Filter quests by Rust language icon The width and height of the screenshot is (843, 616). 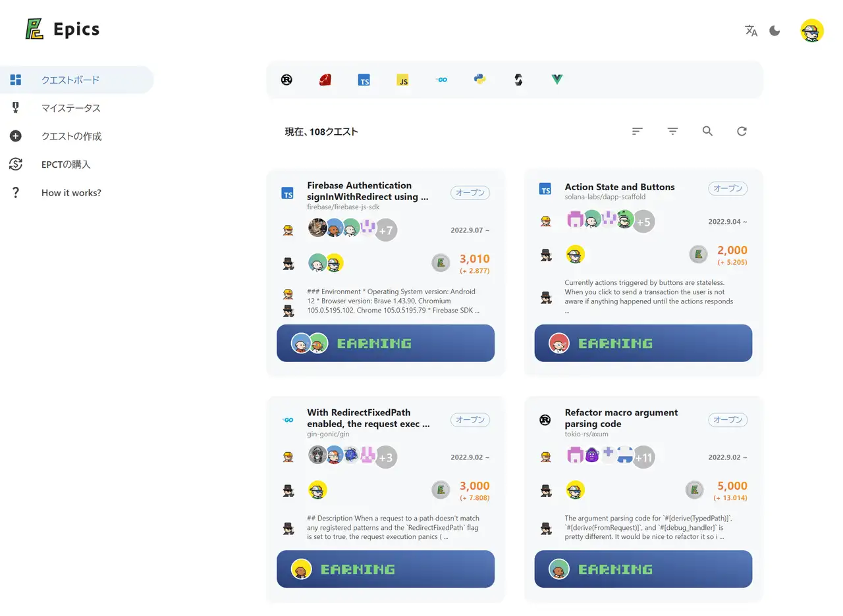point(286,80)
